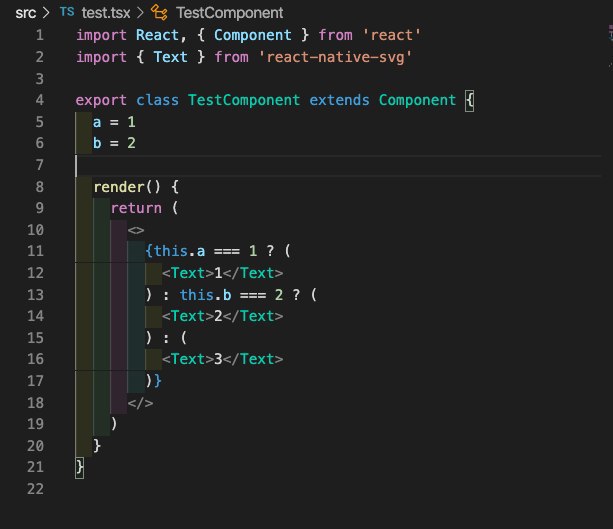Click the 'render' method name on line 8
Image resolution: width=613 pixels, height=529 pixels.
coord(119,187)
